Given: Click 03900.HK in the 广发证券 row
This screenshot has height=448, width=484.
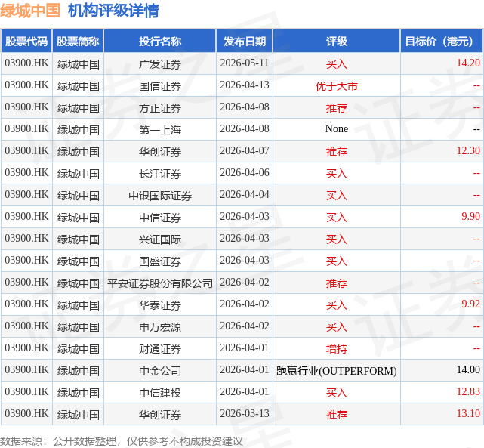Looking at the screenshot, I should tap(26, 63).
